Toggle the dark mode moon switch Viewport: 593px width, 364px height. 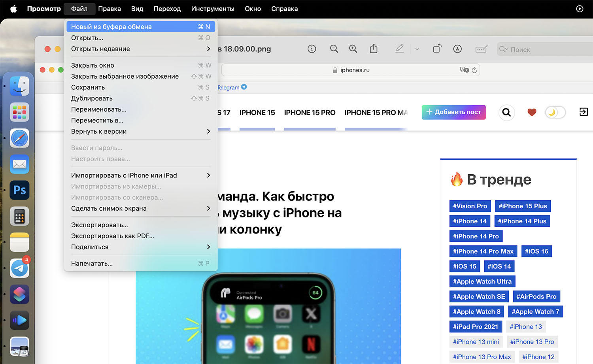coord(555,113)
